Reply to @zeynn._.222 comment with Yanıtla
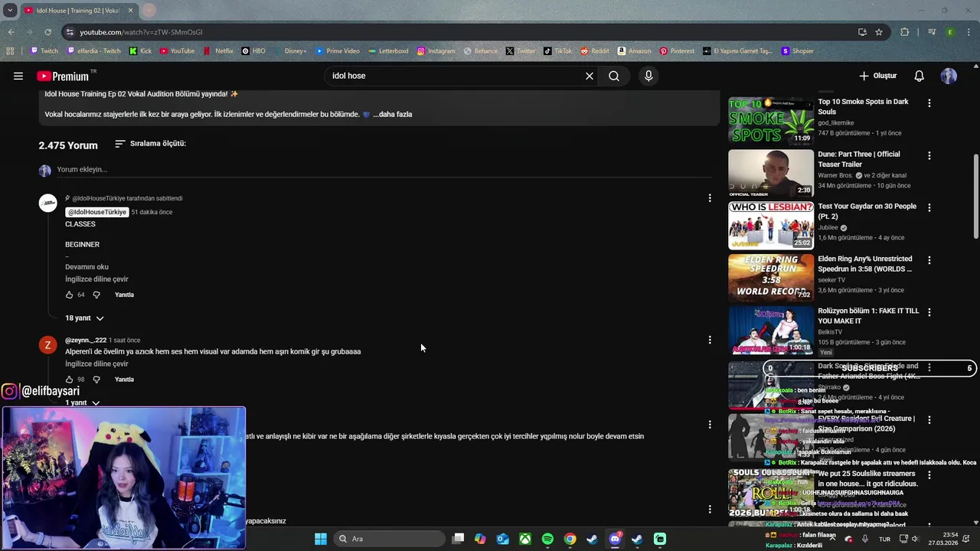This screenshot has height=551, width=980. pos(124,380)
